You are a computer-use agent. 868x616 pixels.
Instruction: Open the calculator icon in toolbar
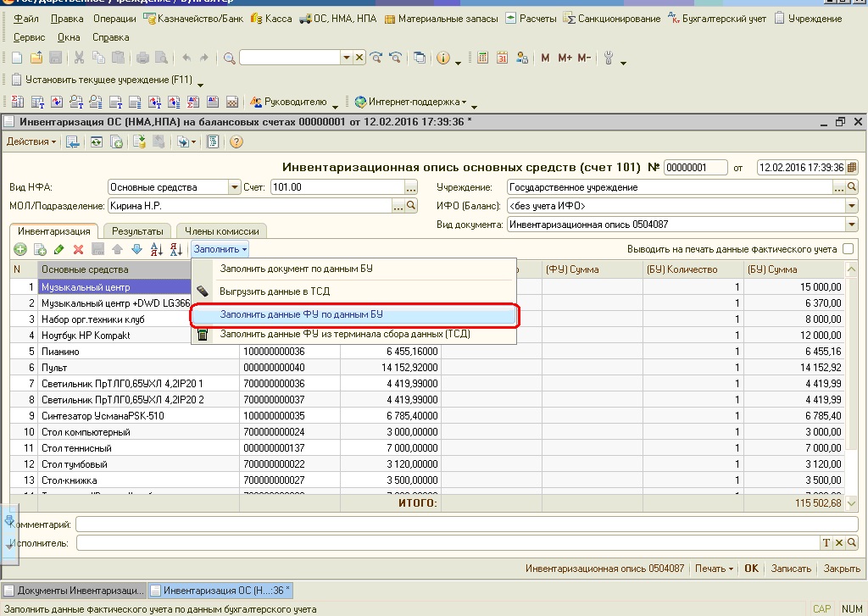click(x=483, y=58)
